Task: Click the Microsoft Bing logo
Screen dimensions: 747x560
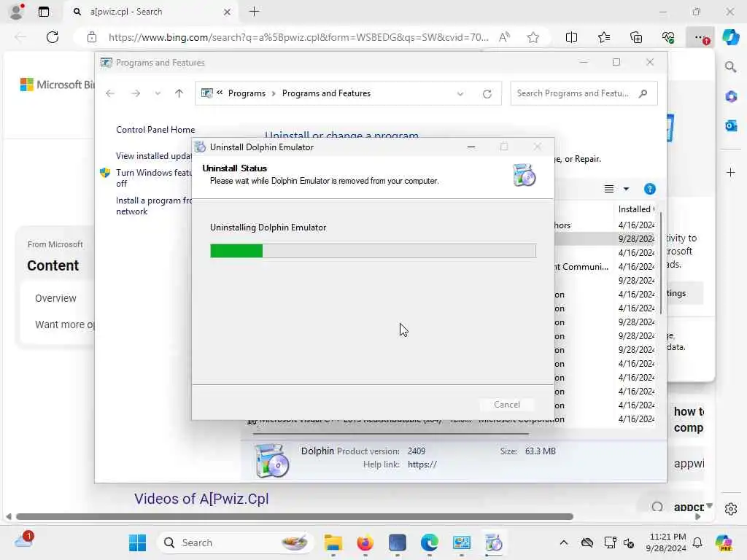Action: point(57,85)
